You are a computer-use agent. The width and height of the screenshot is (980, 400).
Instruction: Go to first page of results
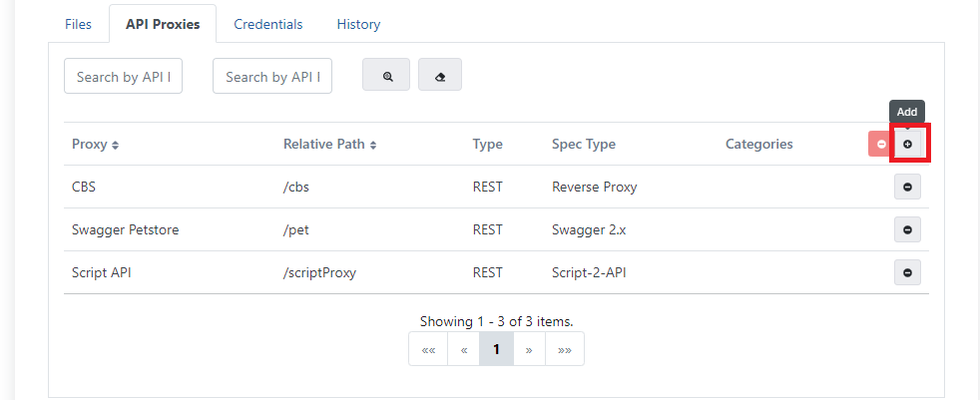(428, 350)
